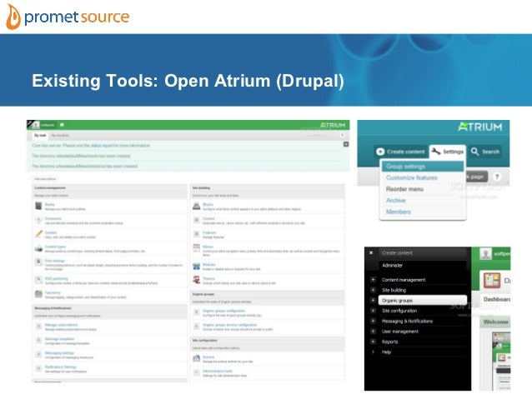The image size is (532, 399).
Task: Dismiss the green status messages box
Action: [346, 144]
